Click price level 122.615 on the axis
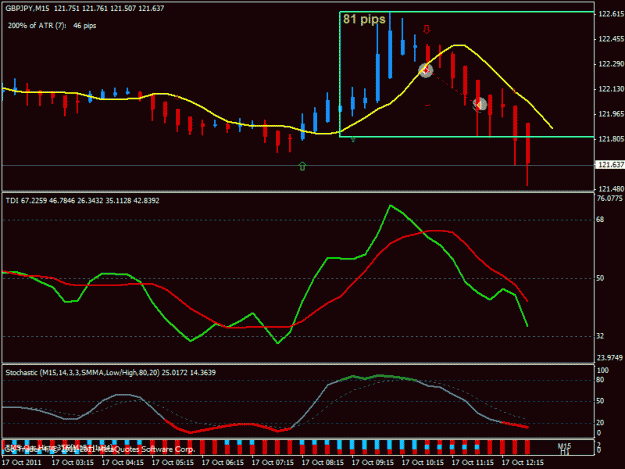The width and height of the screenshot is (625, 469). 611,14
